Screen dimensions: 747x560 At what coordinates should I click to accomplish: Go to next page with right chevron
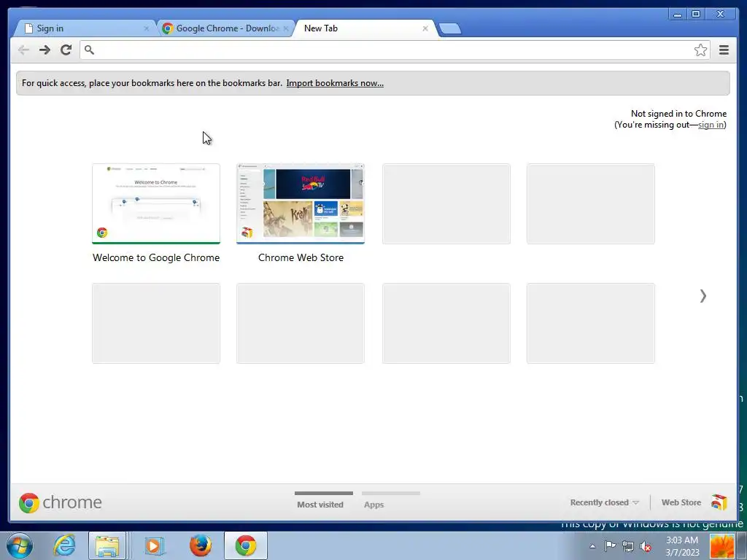(703, 296)
